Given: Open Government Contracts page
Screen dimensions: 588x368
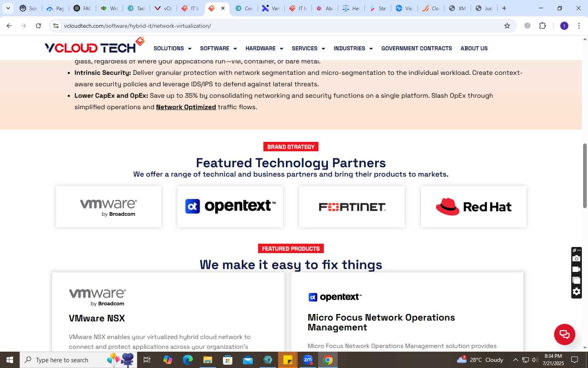Looking at the screenshot, I should [x=416, y=48].
